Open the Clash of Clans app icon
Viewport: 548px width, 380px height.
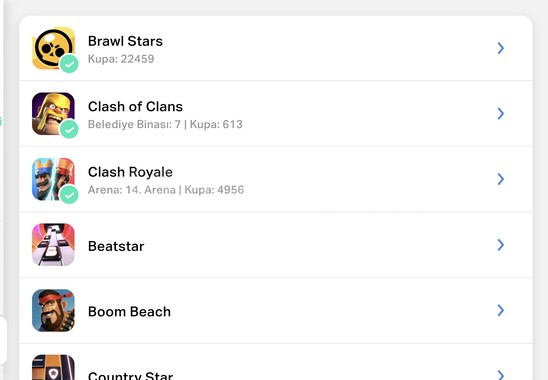tap(53, 114)
